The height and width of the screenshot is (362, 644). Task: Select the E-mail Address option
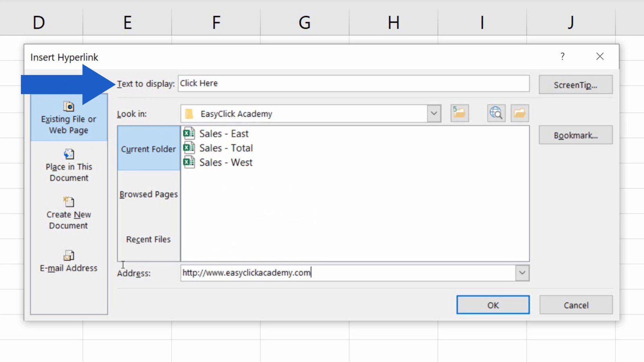69,261
